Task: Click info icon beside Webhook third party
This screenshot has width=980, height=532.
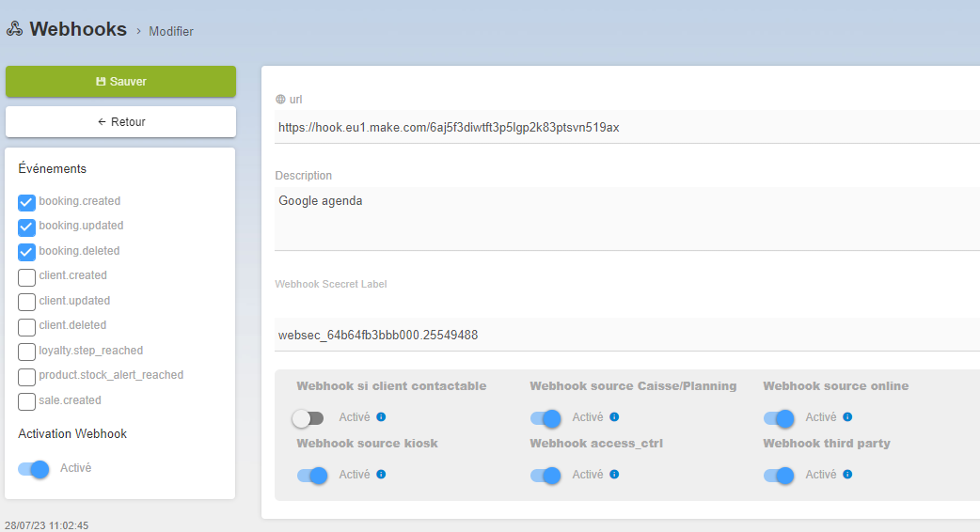Action: tap(847, 475)
